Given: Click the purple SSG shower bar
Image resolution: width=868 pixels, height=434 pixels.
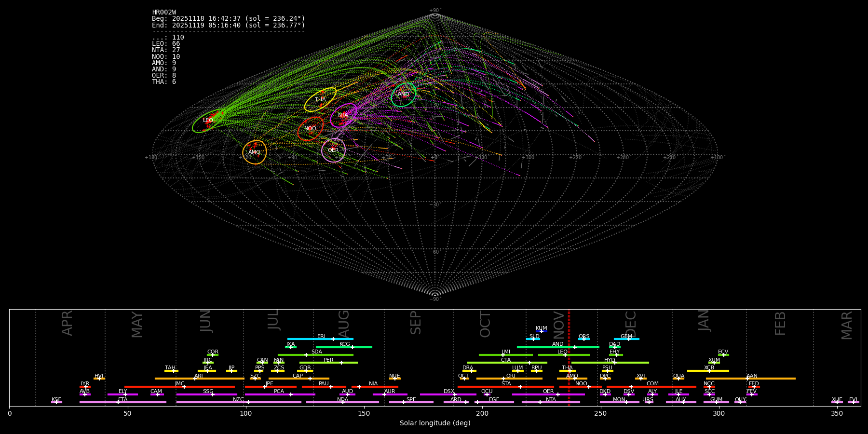Looking at the screenshot, I should pos(206,394).
